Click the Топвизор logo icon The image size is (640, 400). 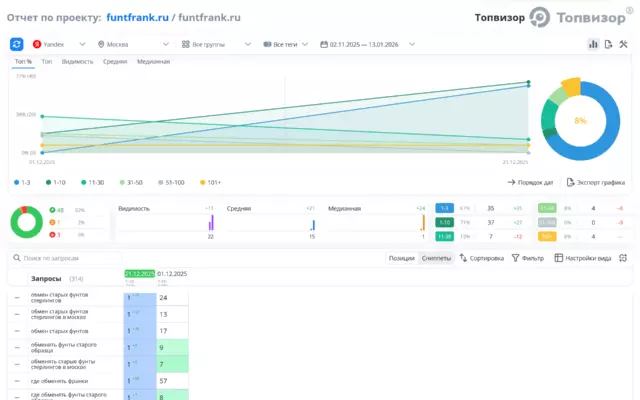[x=540, y=18]
